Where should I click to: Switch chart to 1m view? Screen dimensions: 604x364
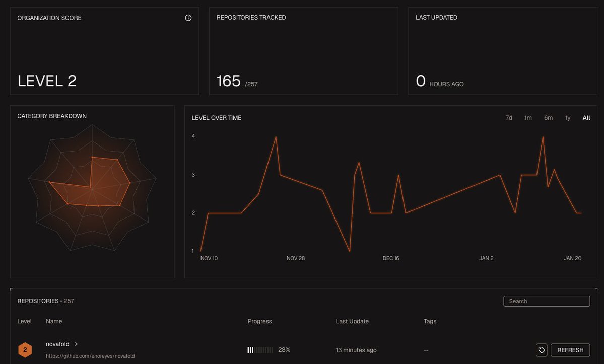(x=528, y=117)
